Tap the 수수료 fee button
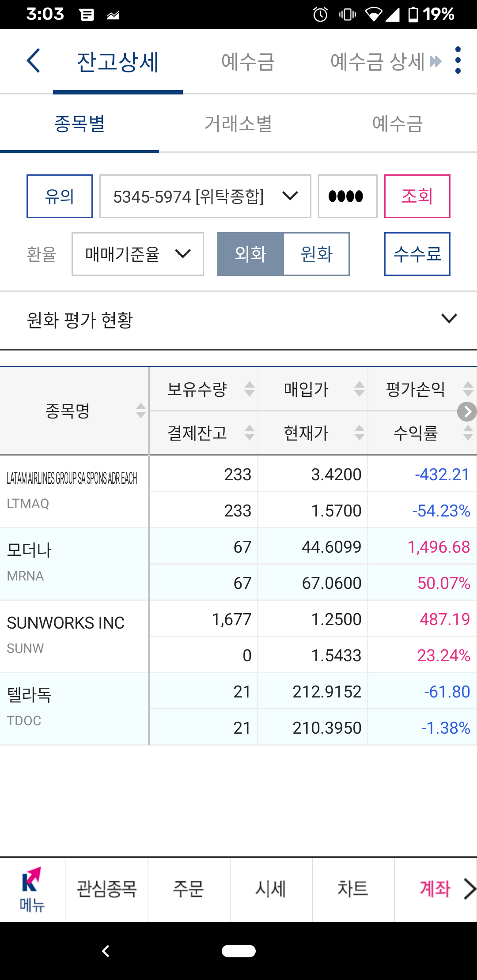This screenshot has width=477, height=980. click(x=417, y=254)
